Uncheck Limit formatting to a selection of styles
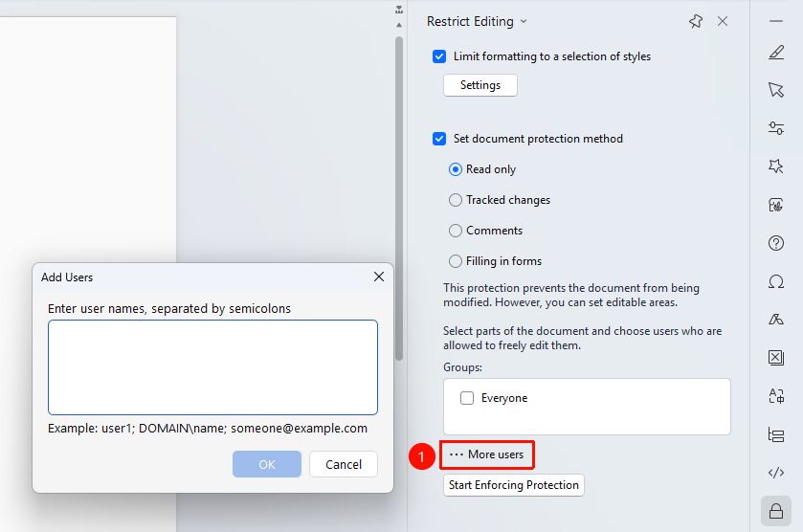 coord(439,56)
